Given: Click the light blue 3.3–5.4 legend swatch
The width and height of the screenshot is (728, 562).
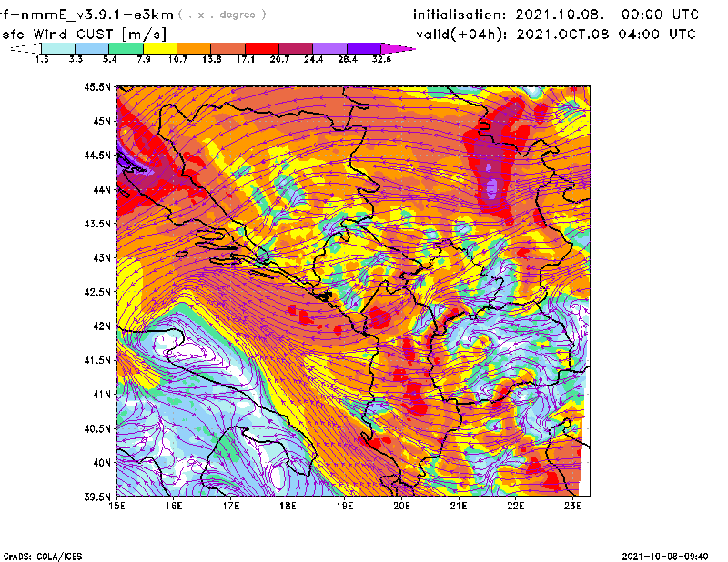Looking at the screenshot, I should 92,48.
